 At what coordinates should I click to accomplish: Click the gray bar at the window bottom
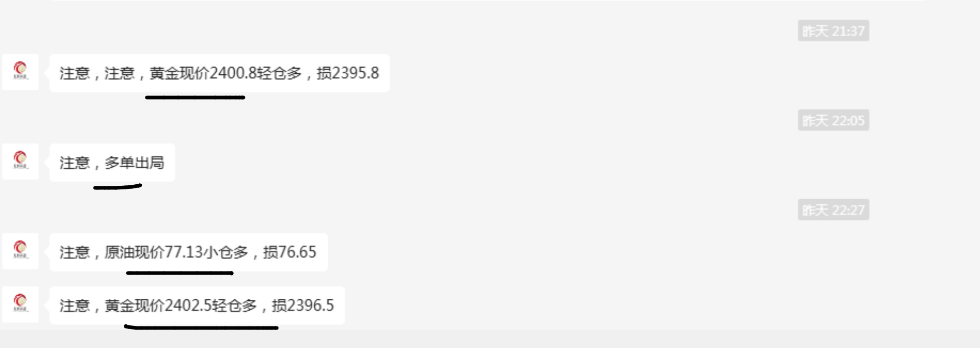pyautogui.click(x=490, y=339)
